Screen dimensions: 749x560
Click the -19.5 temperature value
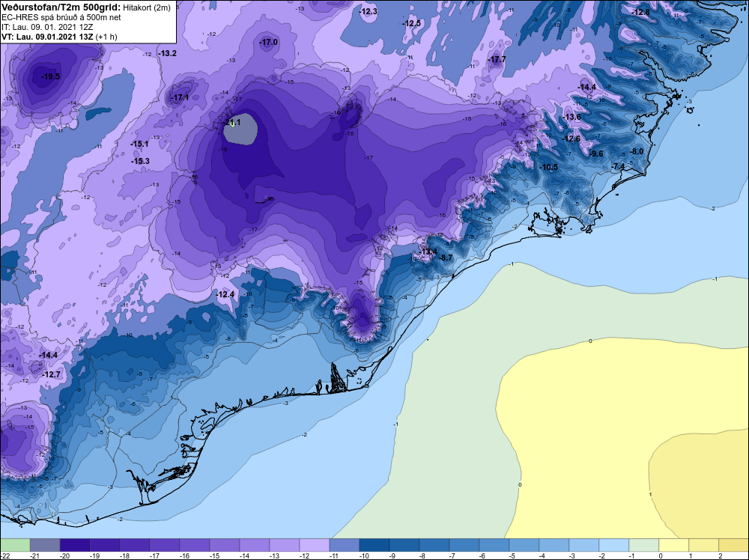51,76
